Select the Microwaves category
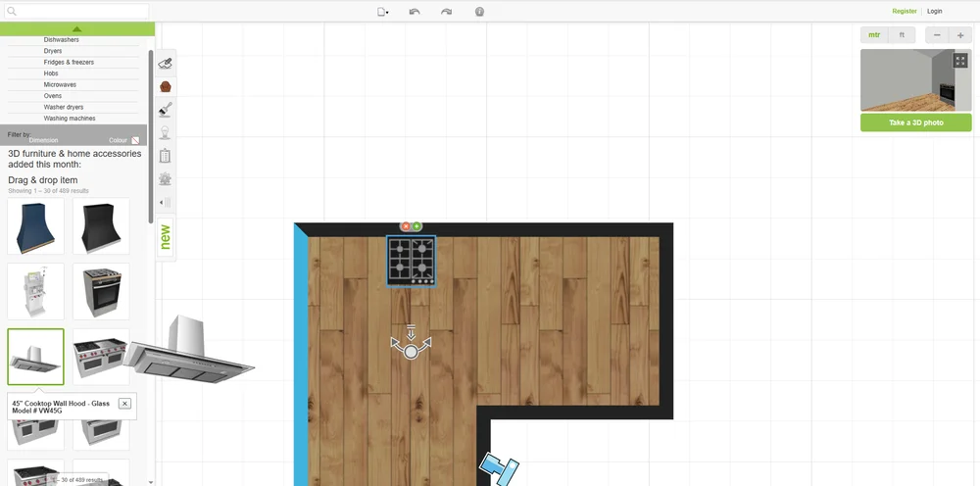The image size is (980, 486). (60, 85)
